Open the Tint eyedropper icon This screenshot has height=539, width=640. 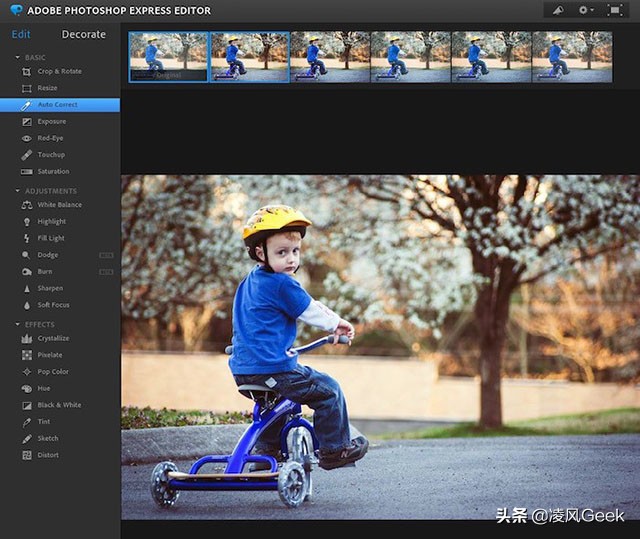click(27, 422)
